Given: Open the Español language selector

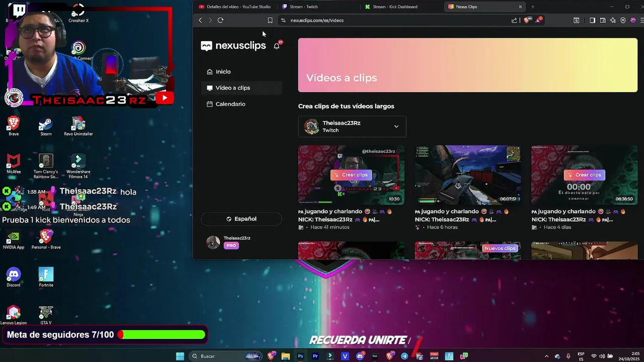Looking at the screenshot, I should point(242,219).
